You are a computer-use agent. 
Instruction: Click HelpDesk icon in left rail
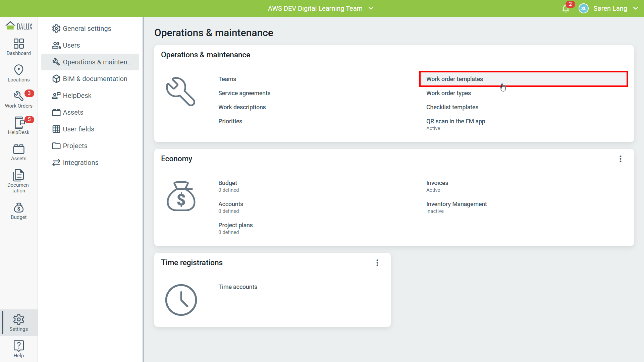tap(18, 126)
